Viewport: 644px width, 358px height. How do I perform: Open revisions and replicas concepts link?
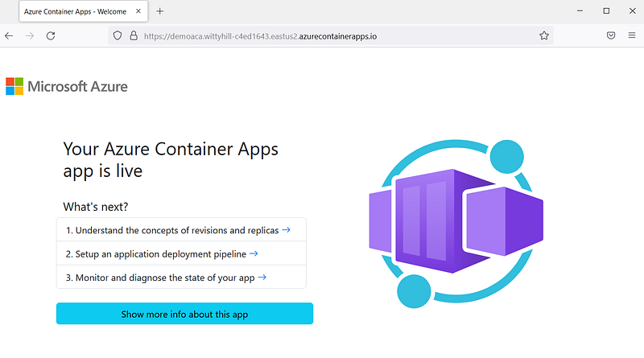tap(181, 230)
